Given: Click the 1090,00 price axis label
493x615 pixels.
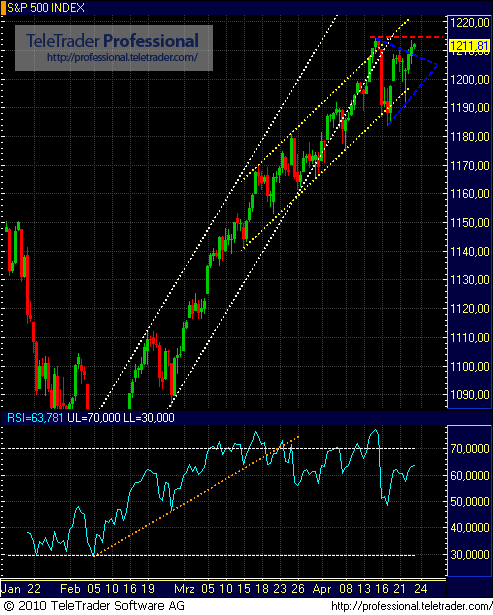Looking at the screenshot, I should pos(469,395).
